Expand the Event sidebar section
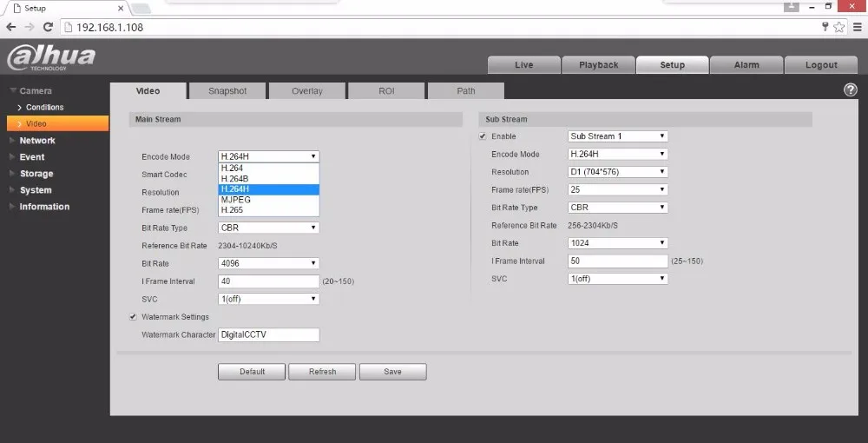 click(x=31, y=157)
